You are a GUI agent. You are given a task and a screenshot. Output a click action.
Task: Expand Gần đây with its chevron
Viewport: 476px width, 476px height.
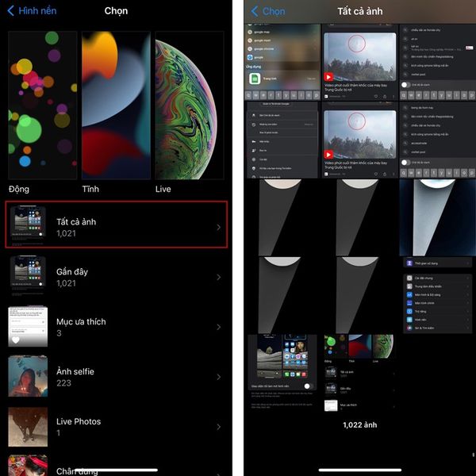coord(219,277)
